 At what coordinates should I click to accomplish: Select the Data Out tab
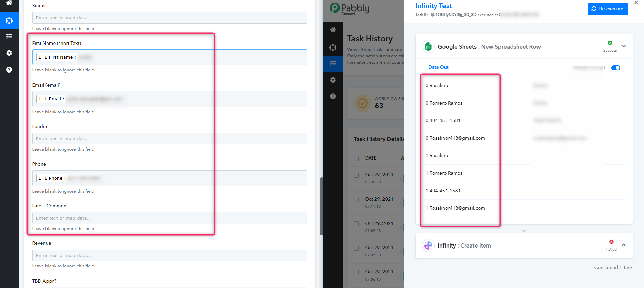[x=438, y=67]
